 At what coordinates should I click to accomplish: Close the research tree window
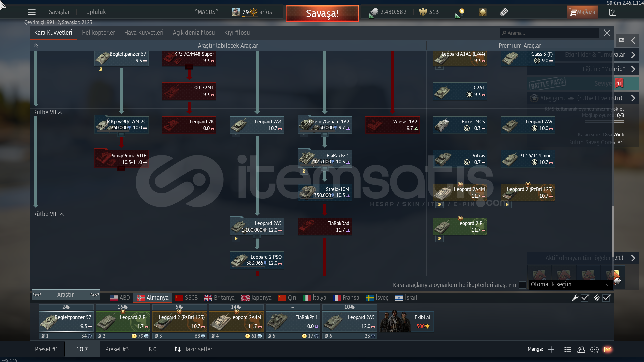point(607,33)
